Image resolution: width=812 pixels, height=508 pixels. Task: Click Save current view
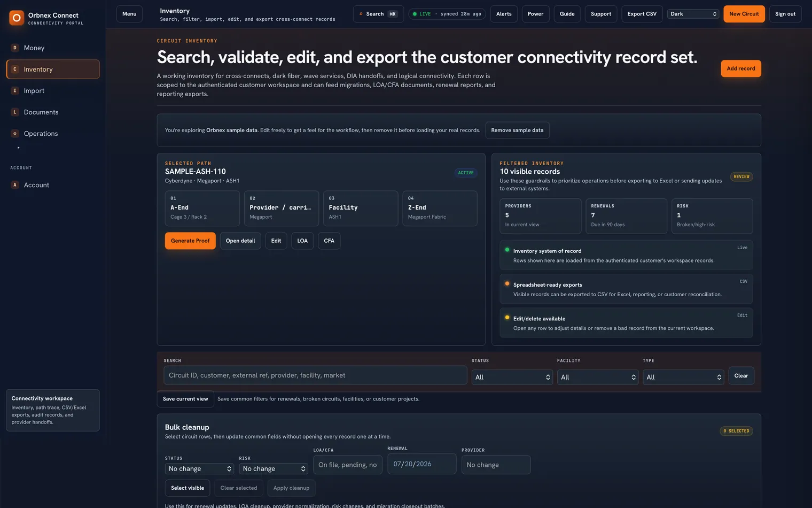(x=185, y=399)
